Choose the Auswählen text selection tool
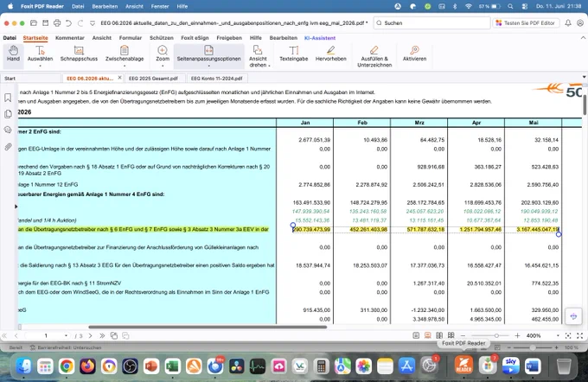588x382 pixels. click(x=40, y=54)
